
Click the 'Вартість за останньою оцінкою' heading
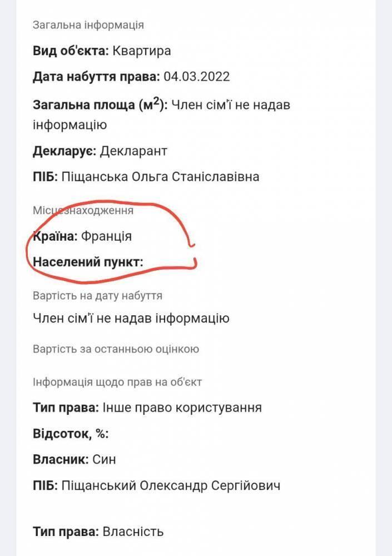[x=116, y=349]
